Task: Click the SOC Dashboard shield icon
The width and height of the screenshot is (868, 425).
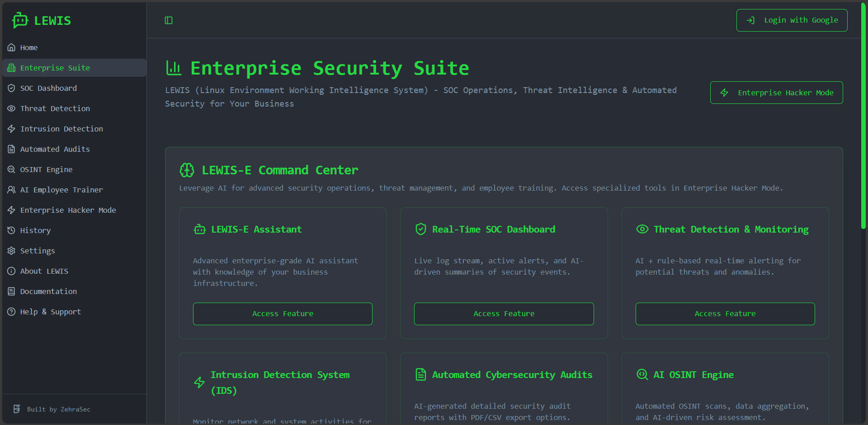Action: coord(11,88)
